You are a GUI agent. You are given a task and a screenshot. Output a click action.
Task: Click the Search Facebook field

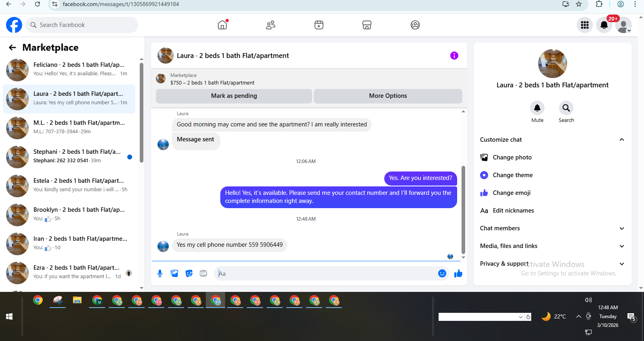click(82, 25)
